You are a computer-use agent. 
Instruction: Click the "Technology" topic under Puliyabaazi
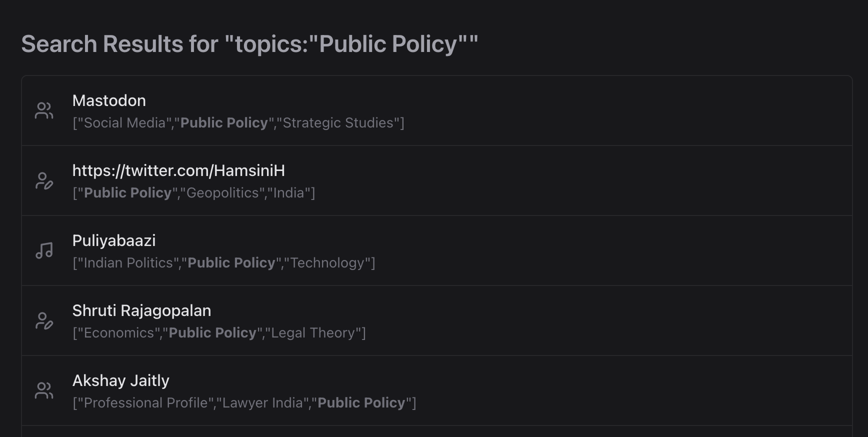click(327, 263)
